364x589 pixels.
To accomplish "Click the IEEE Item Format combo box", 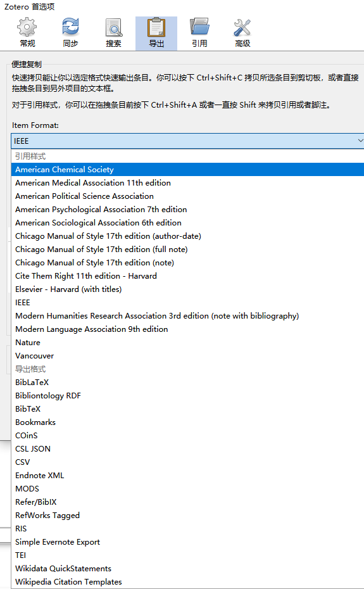I will (187, 141).
